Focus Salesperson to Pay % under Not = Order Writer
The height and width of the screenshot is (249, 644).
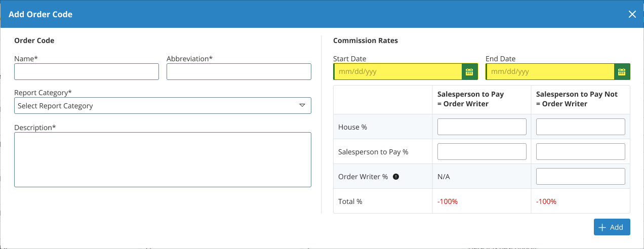pyautogui.click(x=580, y=152)
